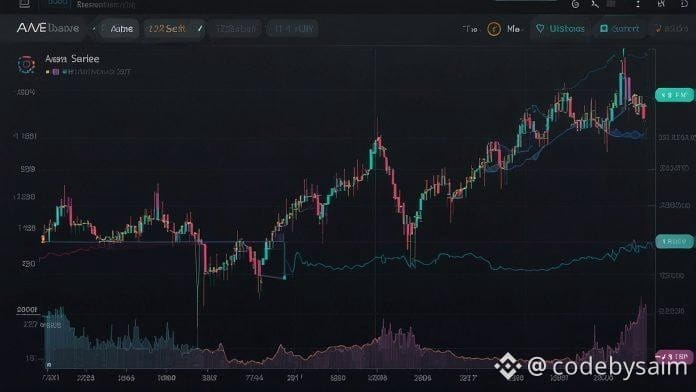Click the 'Aara Sariee' chart title
Screen dimensions: 696x392
pyautogui.click(x=72, y=59)
